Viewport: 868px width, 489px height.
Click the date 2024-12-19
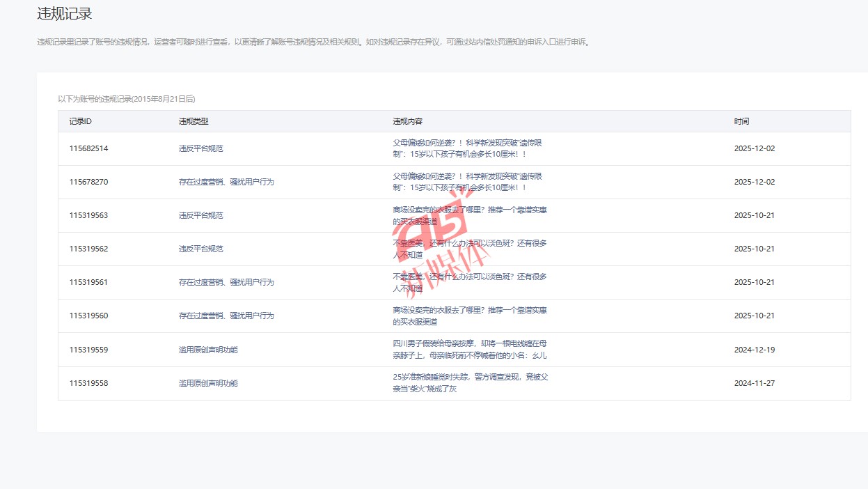point(754,350)
